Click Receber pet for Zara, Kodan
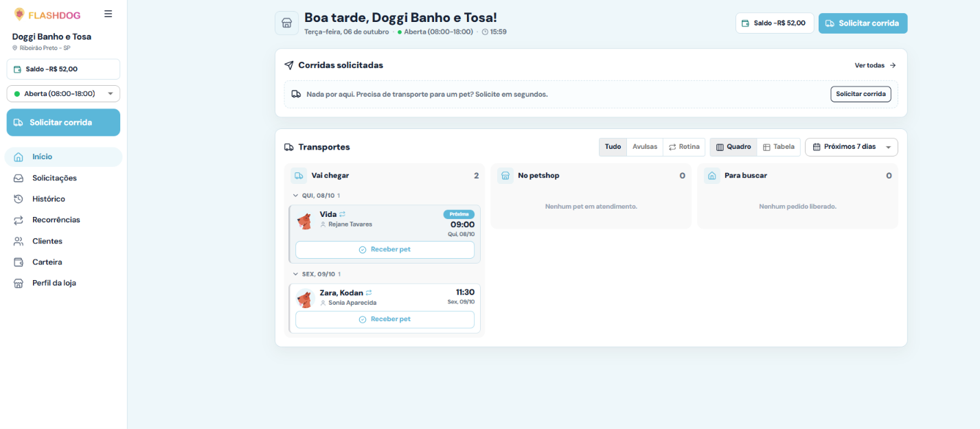 [x=385, y=320]
